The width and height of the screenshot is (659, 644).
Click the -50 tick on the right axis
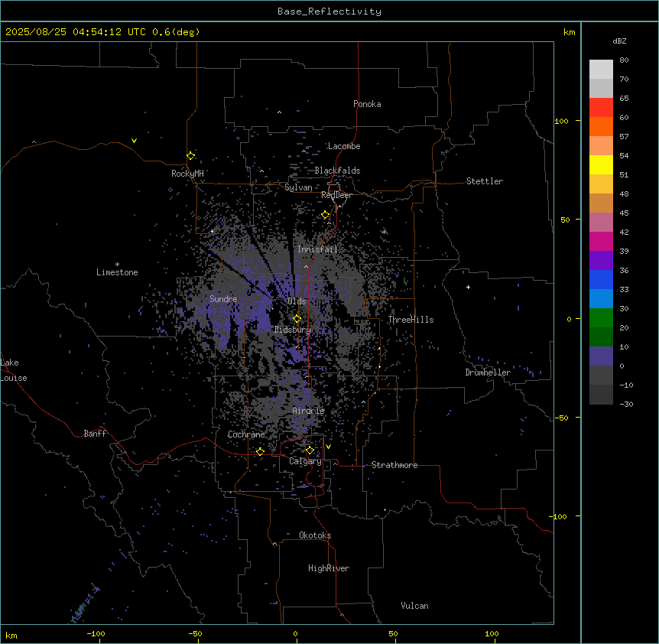tap(561, 418)
